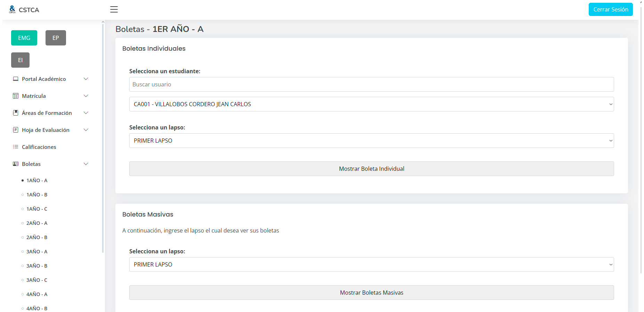
Task: Toggle the hamburger sidebar menu
Action: [114, 9]
